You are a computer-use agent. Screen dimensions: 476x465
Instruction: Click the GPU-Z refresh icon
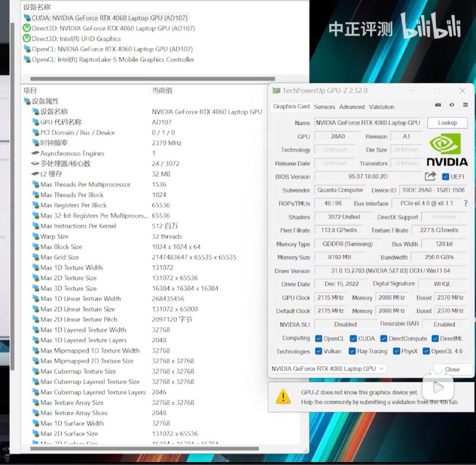point(452,105)
